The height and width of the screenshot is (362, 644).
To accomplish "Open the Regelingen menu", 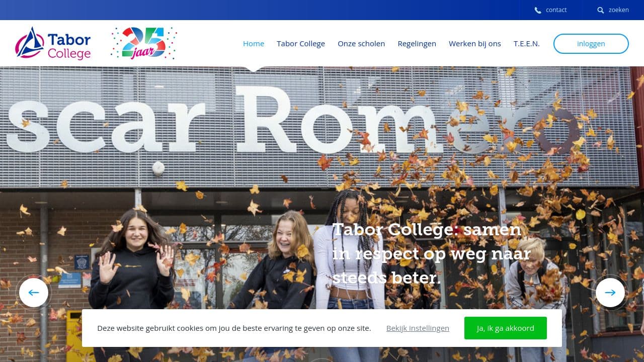I will [x=417, y=44].
